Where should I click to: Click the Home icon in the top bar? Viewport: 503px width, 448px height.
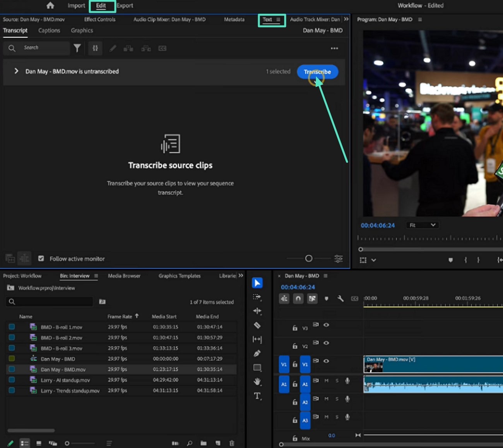[x=50, y=5]
